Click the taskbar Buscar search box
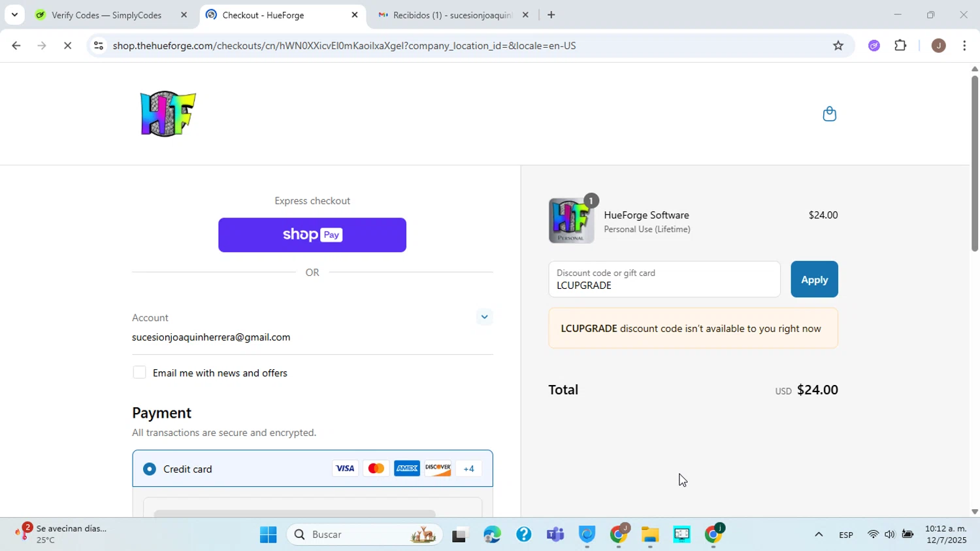The height and width of the screenshot is (551, 980). (365, 535)
